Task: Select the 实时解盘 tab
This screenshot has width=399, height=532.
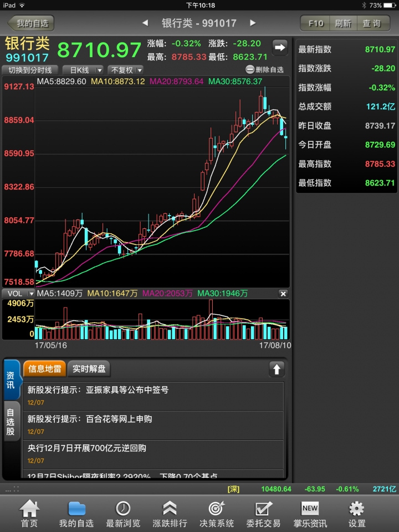Action: click(89, 369)
